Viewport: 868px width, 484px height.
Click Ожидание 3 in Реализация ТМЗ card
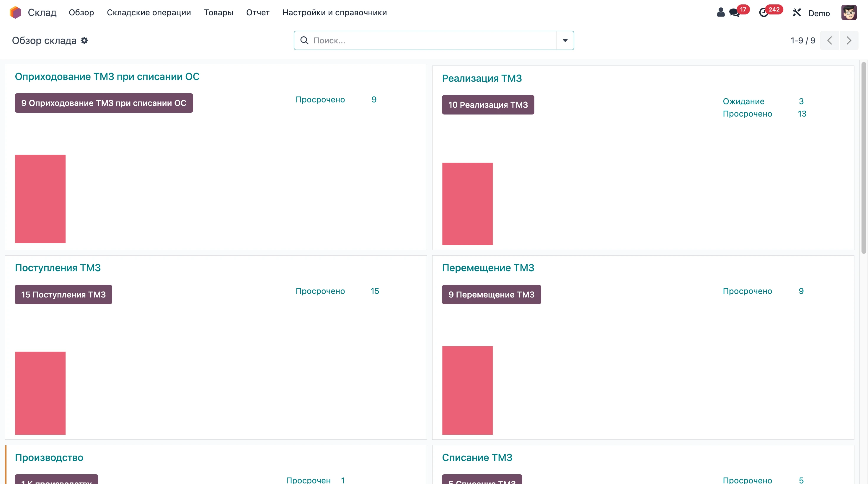click(763, 102)
